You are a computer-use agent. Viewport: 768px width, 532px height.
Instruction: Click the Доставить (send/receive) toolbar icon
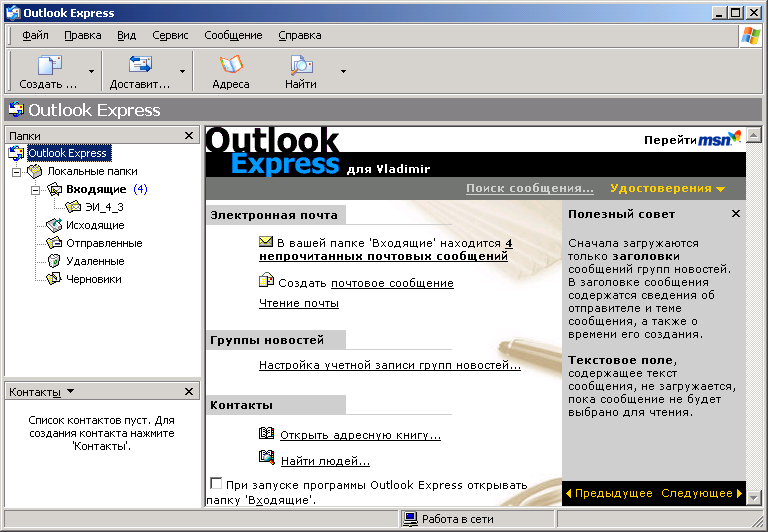pos(140,64)
